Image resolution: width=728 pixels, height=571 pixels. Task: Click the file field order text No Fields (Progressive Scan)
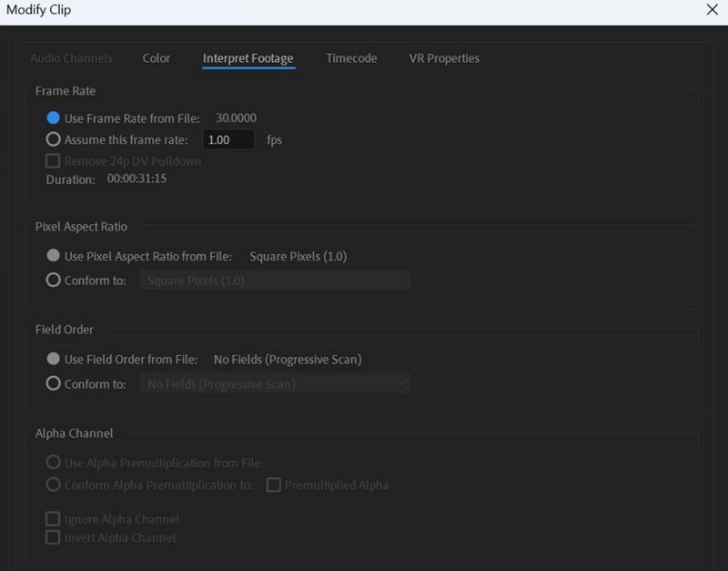pos(288,360)
